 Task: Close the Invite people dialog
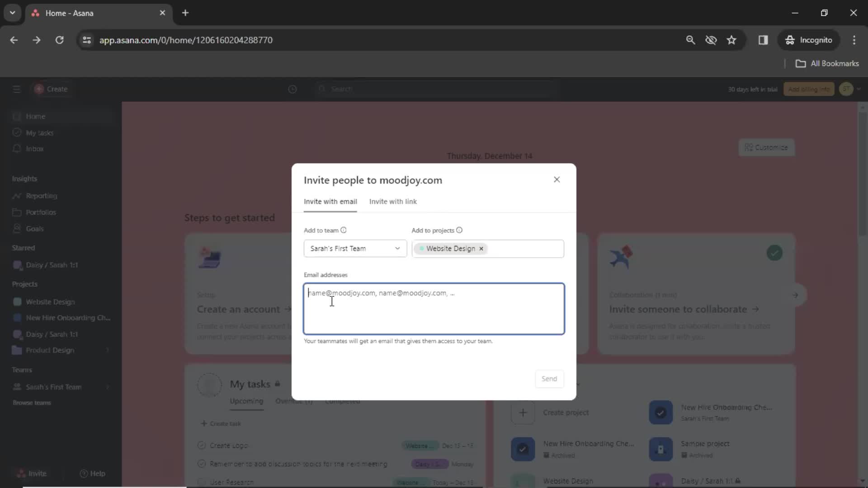point(557,179)
